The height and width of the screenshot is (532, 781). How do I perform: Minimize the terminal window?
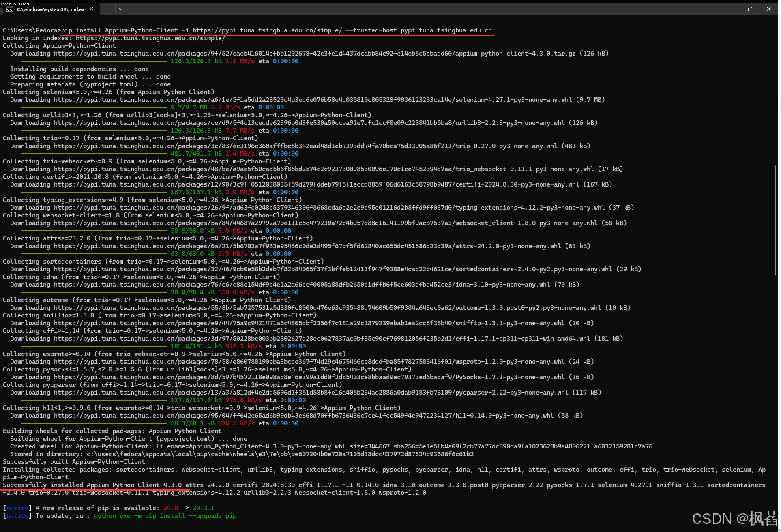[x=731, y=9]
